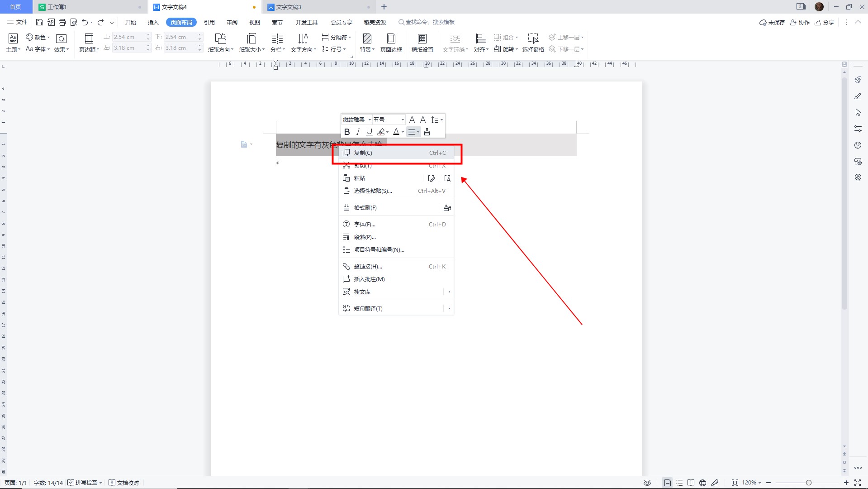
Task: Select 选择性粘贴(S)... from the context menu
Action: coord(396,191)
